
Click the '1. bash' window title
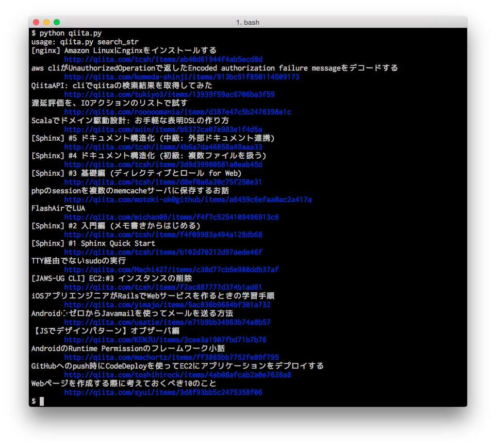coord(247,23)
